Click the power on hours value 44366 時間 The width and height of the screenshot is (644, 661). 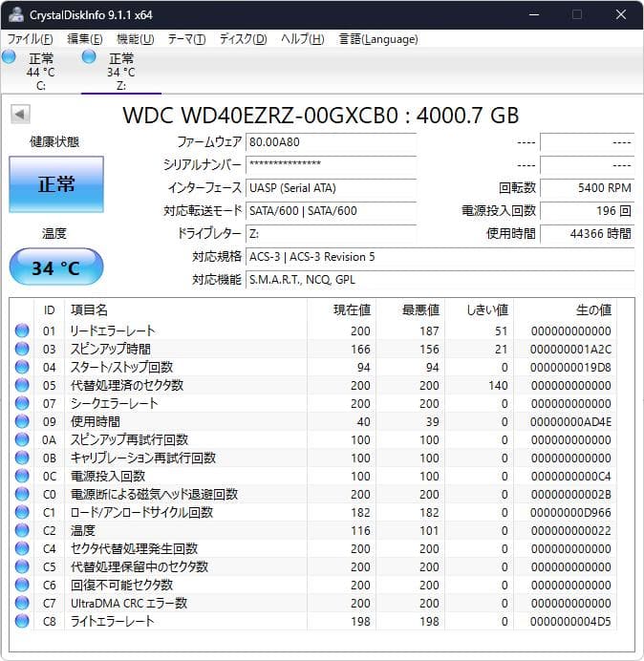pos(587,233)
